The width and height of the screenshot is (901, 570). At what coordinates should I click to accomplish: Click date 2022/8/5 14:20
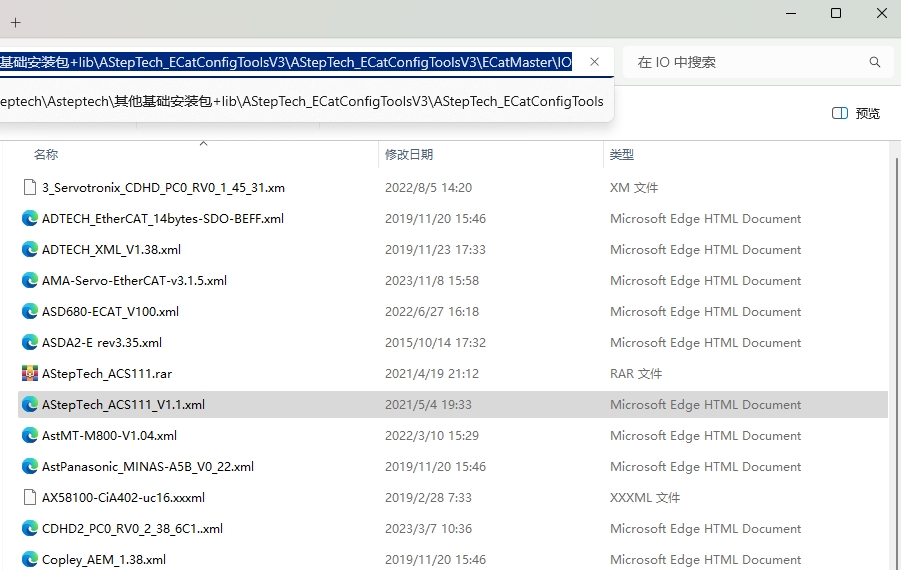pyautogui.click(x=429, y=188)
